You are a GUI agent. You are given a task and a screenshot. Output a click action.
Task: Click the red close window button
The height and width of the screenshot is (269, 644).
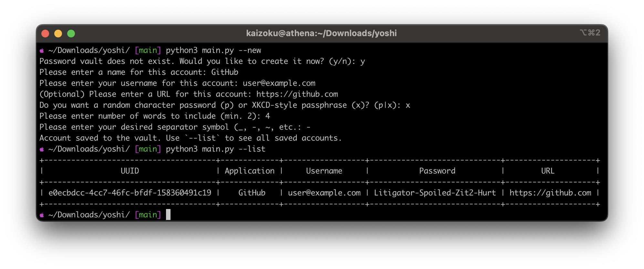[45, 34]
